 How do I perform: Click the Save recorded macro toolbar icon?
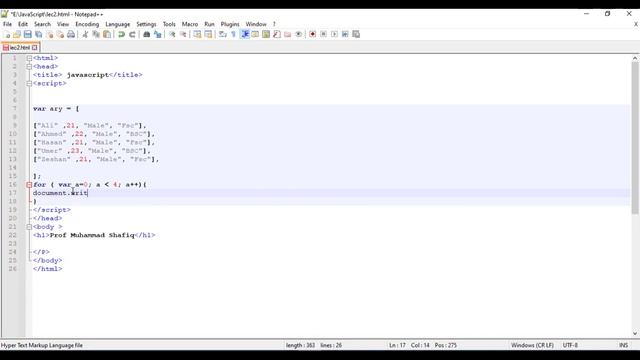356,34
